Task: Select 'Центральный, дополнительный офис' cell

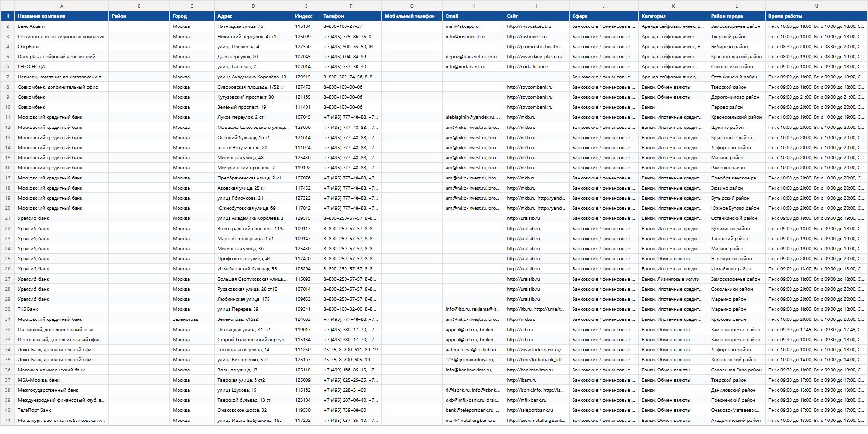Action: click(x=62, y=340)
